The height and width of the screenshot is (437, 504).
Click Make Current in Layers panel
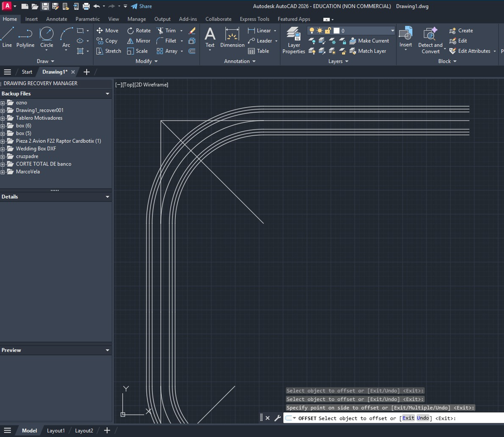pos(369,40)
